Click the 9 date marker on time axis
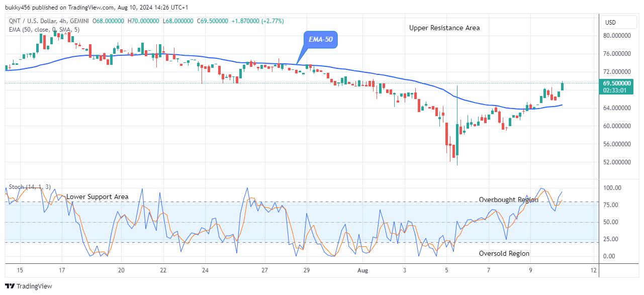Screen dimensions: 644x295 [x=531, y=270]
